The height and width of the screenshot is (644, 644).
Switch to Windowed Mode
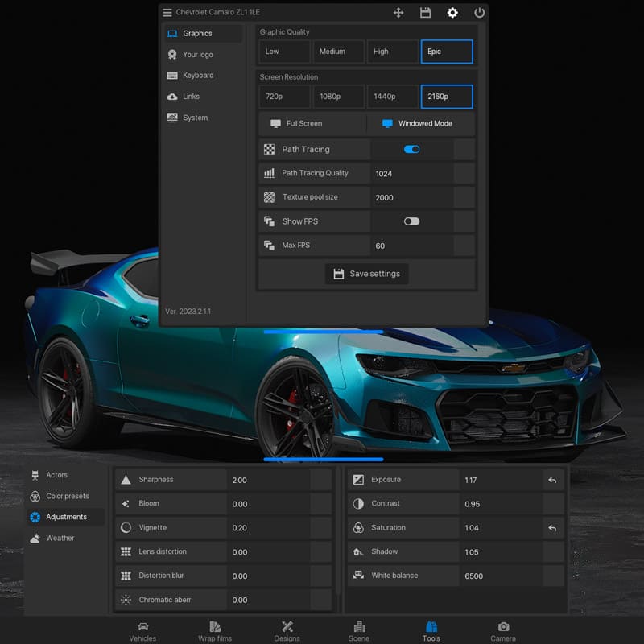tap(421, 124)
